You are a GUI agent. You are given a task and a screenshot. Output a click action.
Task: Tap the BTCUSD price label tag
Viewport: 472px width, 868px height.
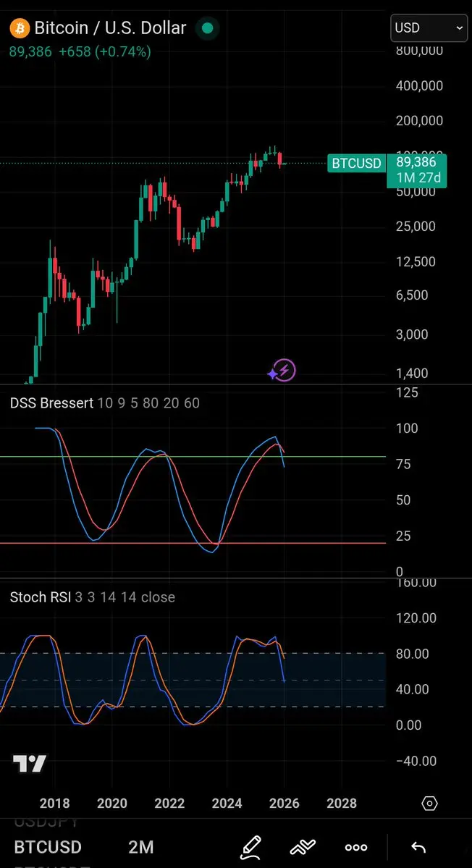tap(357, 164)
